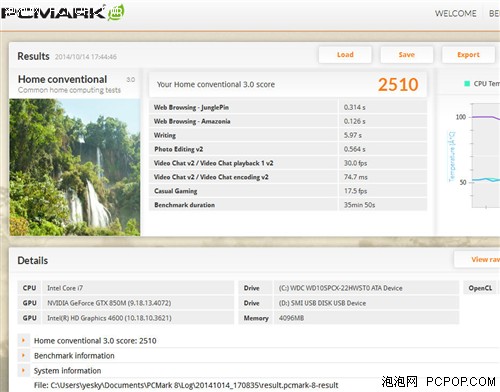Click the 30.0 fps value

tap(355, 163)
